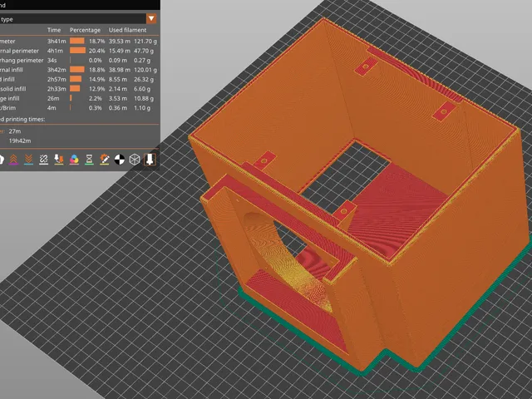Viewport: 532px width, 399px height.
Task: Toggle tool changes visibility icon
Action: point(59,159)
